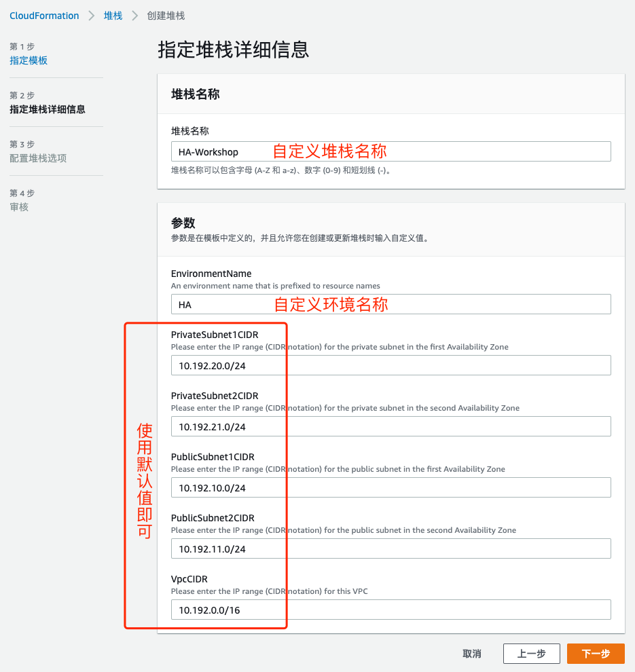This screenshot has height=672, width=635.
Task: Focus the PublicSubnet1CIDR value 10.192.10.0/24
Action: (391, 487)
